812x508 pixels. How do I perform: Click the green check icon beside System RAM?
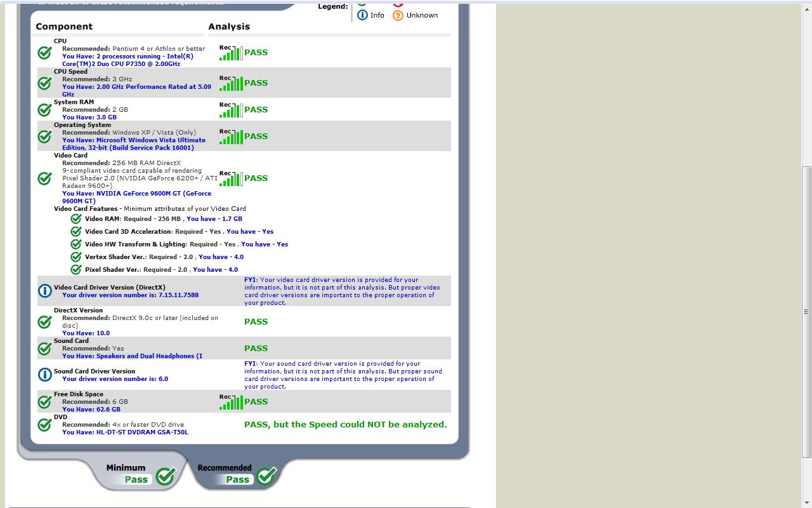click(x=44, y=110)
